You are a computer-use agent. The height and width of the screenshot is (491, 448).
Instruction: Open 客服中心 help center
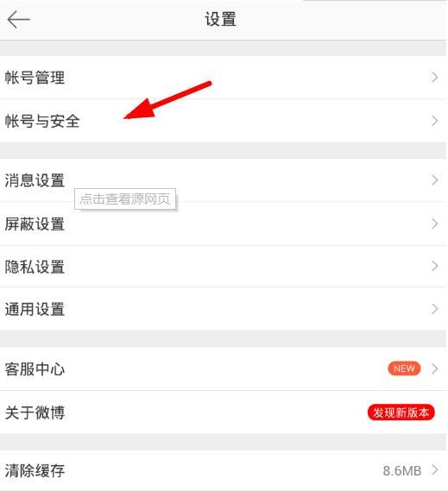pyautogui.click(x=223, y=368)
